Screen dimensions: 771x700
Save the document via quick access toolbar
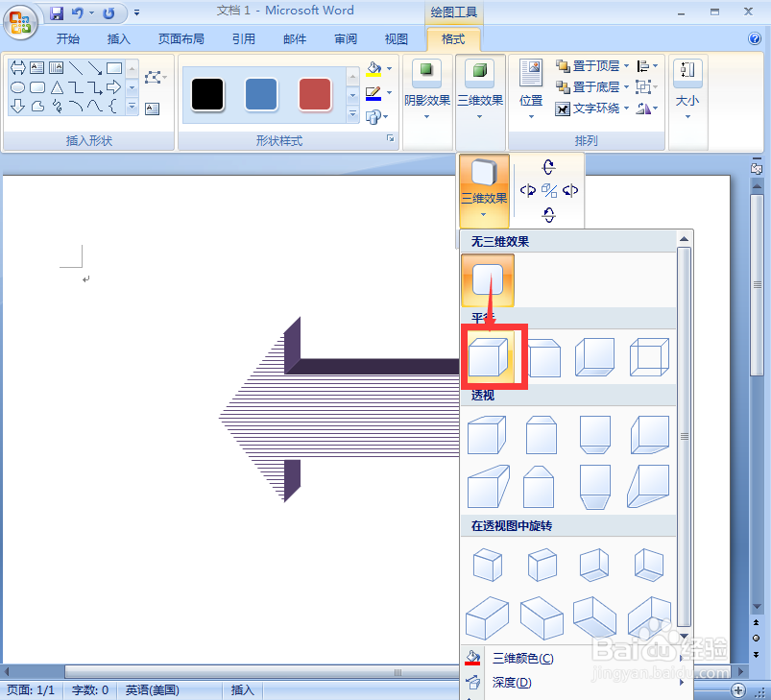click(57, 13)
